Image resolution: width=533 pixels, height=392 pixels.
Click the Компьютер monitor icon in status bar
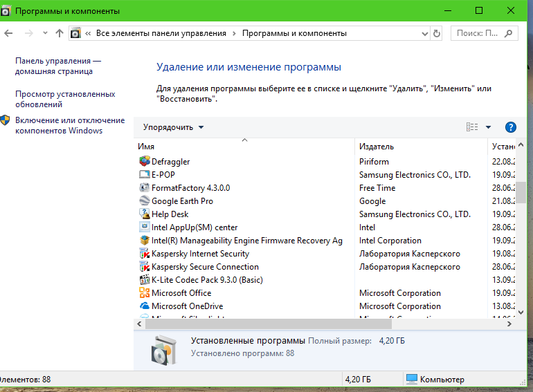[412, 379]
